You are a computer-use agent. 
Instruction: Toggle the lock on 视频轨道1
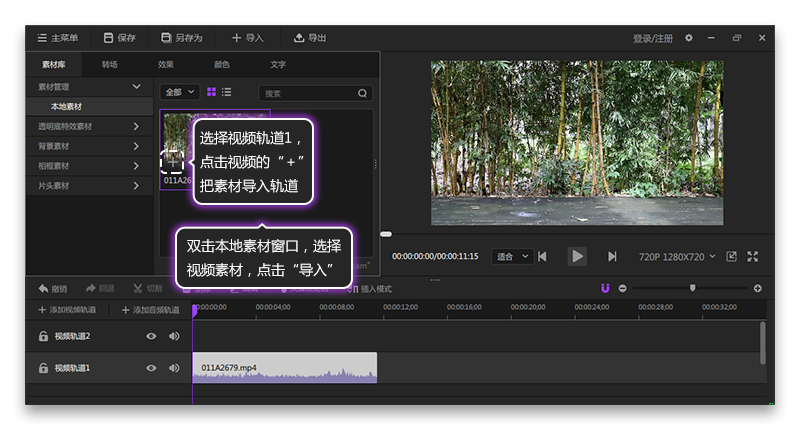[x=44, y=368]
